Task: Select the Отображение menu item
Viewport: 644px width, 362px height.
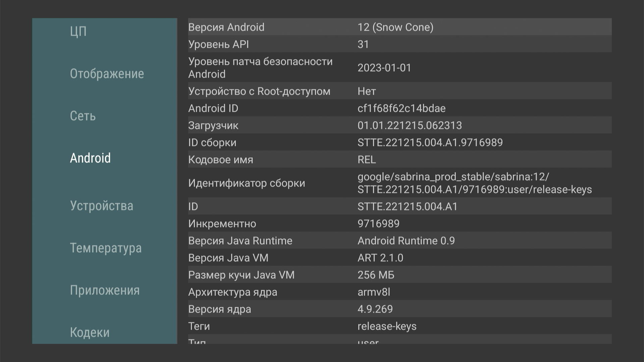Action: (107, 74)
